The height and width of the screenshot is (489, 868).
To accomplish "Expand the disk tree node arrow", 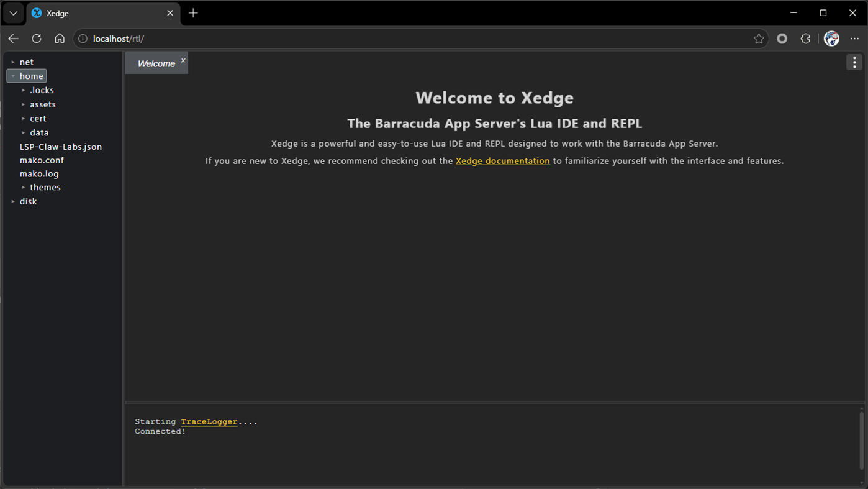I will [x=13, y=201].
